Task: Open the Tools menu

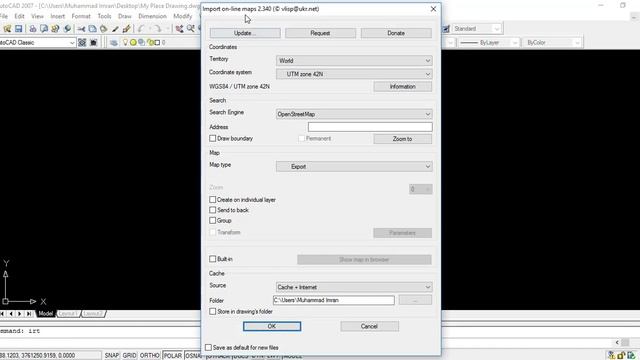Action: coord(104,16)
